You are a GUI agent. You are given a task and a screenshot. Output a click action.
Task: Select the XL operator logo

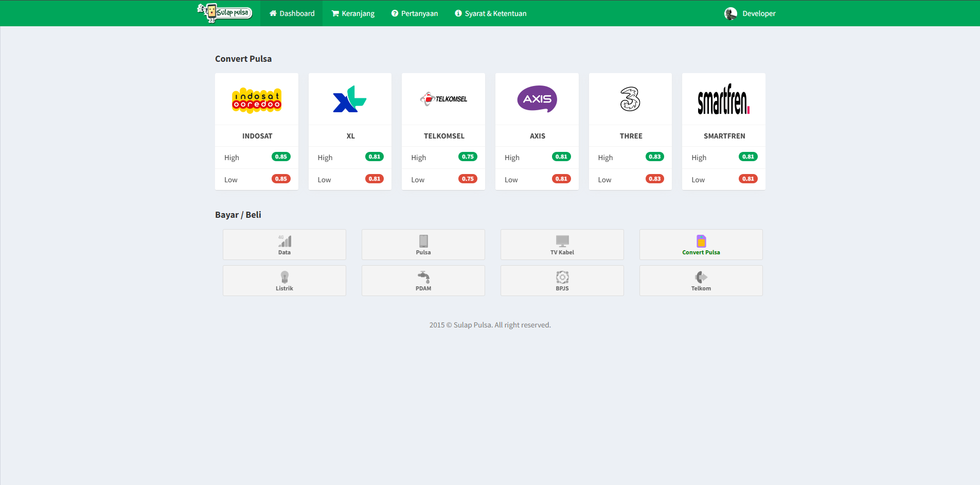350,99
